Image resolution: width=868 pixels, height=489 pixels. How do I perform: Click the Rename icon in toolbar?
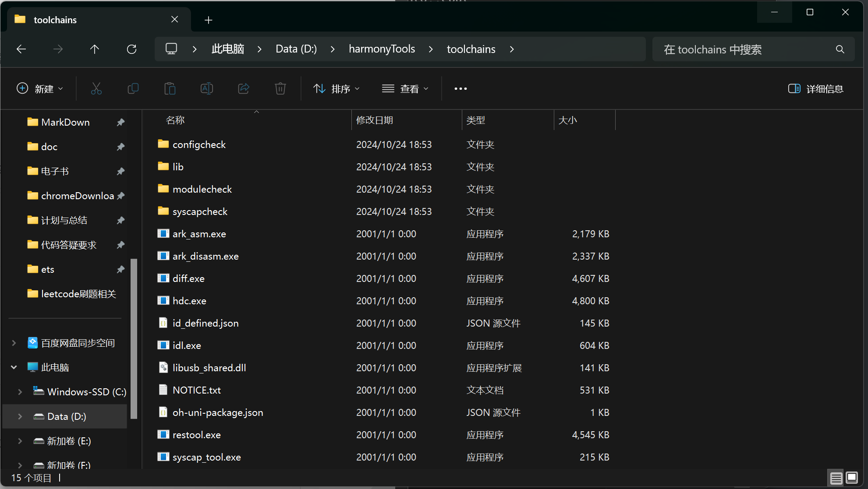point(207,89)
